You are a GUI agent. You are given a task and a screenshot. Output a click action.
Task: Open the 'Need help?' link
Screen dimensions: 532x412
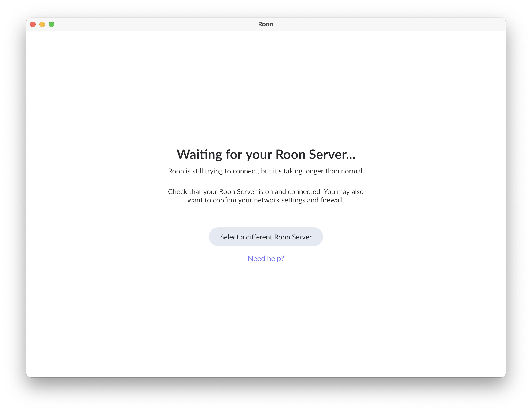[x=266, y=258]
